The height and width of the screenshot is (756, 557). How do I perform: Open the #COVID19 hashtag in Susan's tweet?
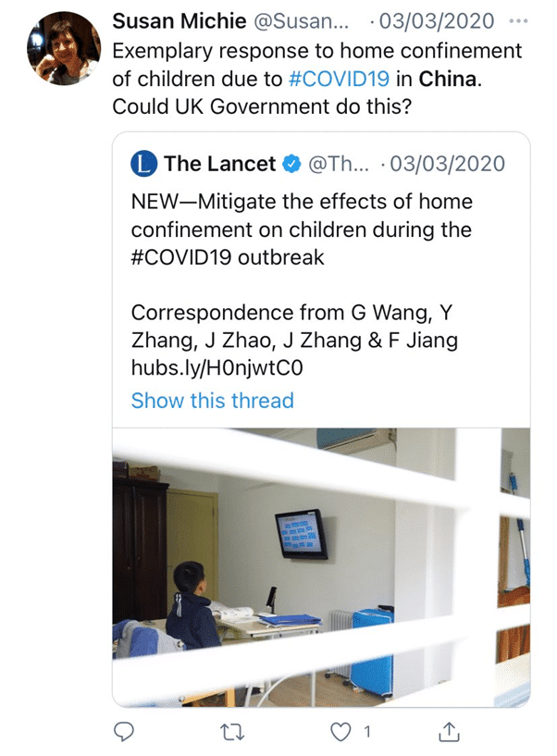pos(339,79)
